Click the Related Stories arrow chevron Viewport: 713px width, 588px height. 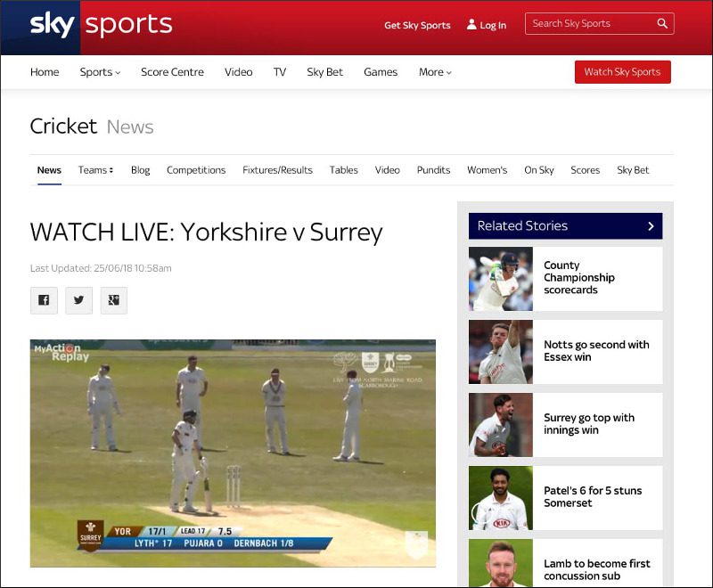click(x=651, y=225)
